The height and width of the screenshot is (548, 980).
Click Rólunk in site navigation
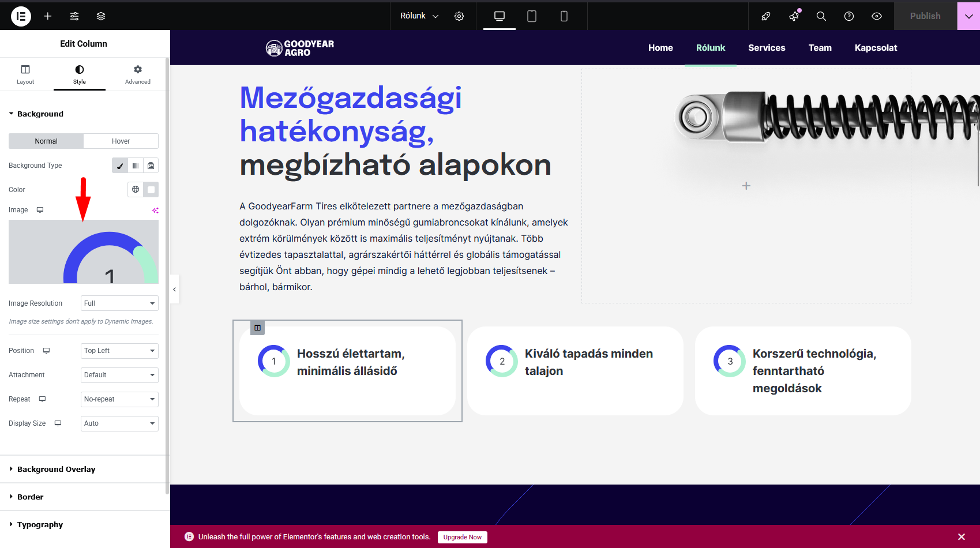click(x=711, y=48)
